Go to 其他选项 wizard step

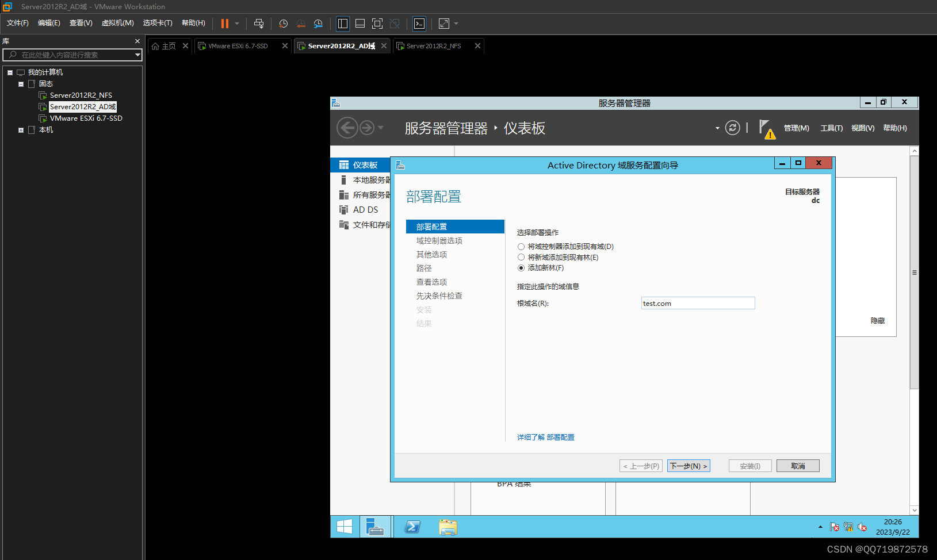[x=431, y=255]
